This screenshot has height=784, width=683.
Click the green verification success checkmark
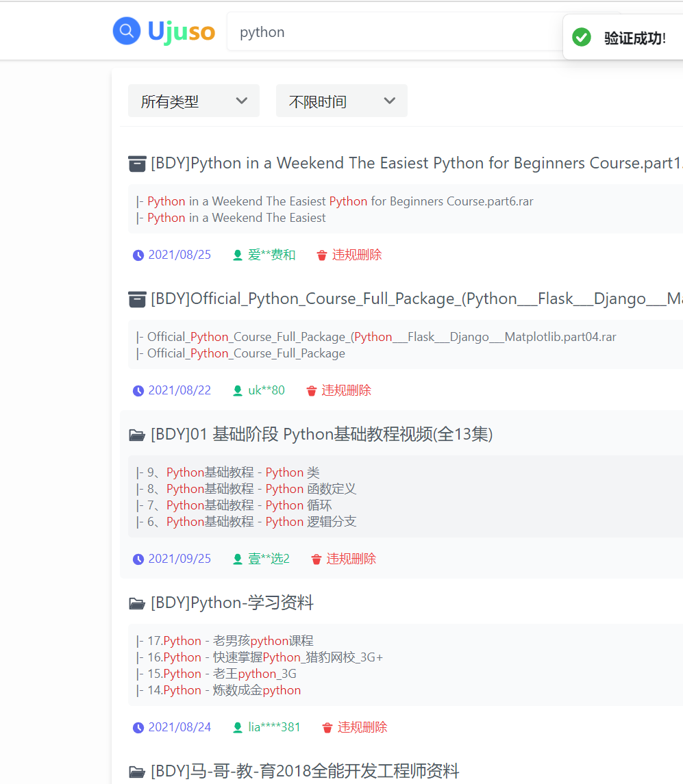tap(582, 38)
